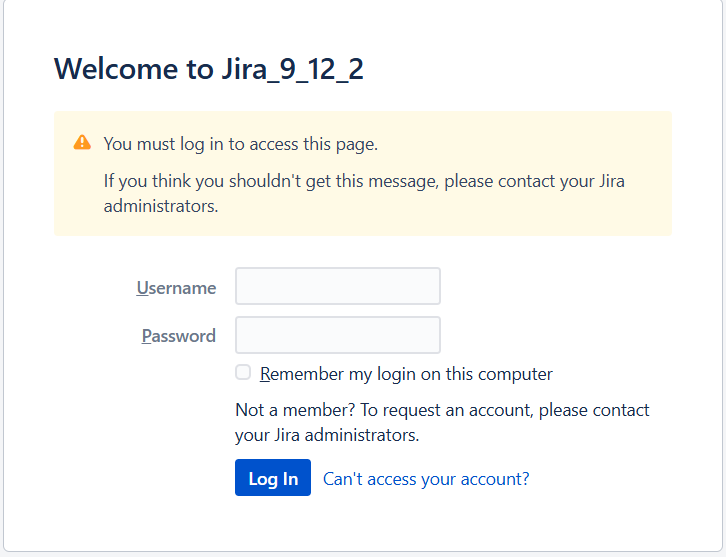Click the orange warning triangle icon

coord(82,143)
